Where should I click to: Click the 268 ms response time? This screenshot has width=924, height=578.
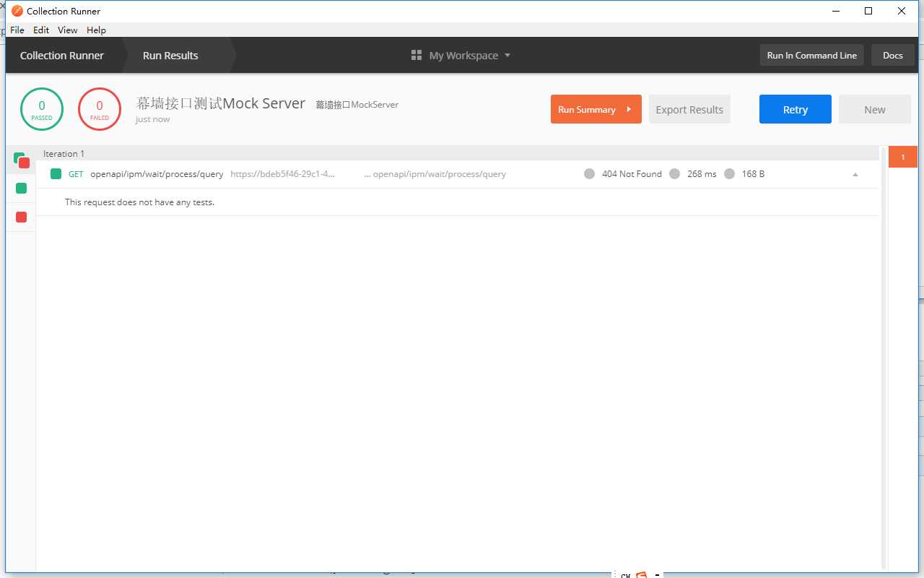702,174
